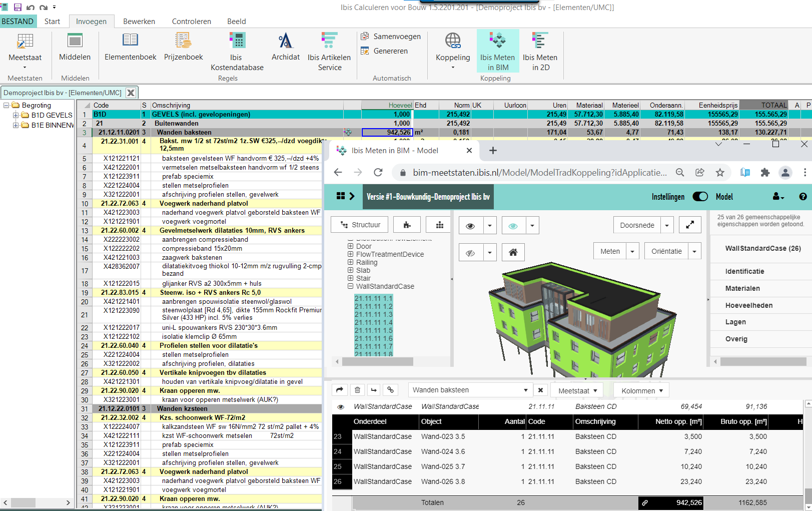812x511 pixels.
Task: Open the BESTAND menu
Action: coord(18,22)
